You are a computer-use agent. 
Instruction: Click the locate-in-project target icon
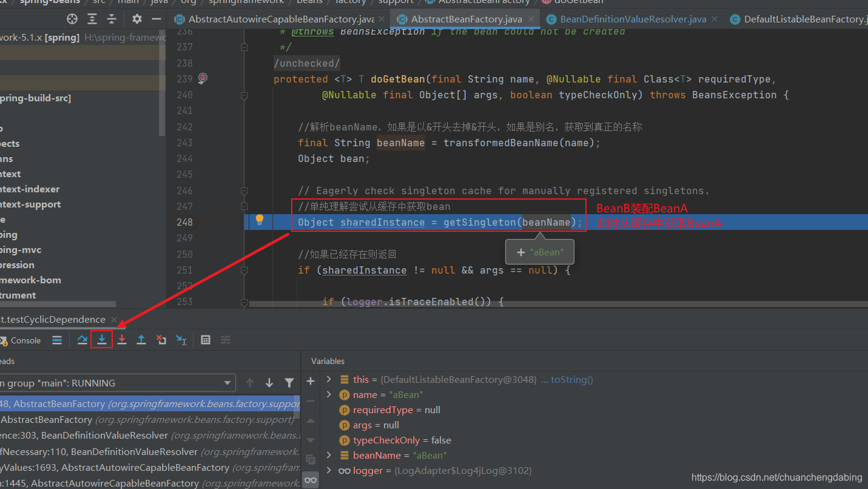72,19
